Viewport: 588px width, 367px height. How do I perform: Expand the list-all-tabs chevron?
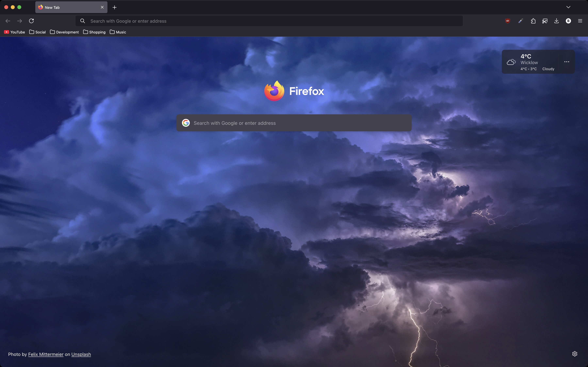568,7
